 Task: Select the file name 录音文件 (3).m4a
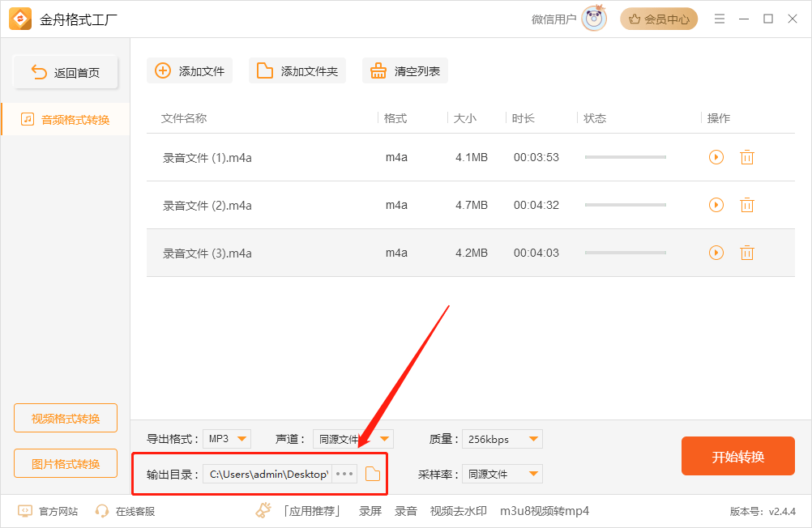(x=207, y=253)
